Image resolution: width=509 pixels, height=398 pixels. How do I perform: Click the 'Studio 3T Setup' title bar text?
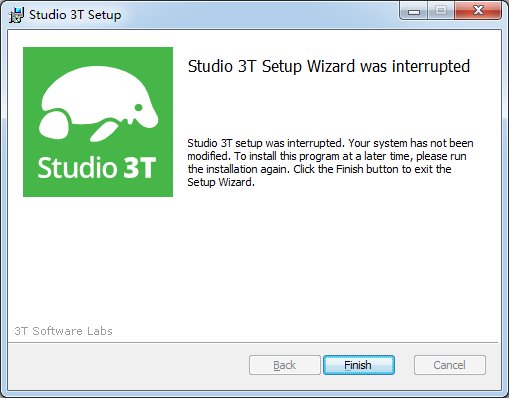click(x=75, y=15)
